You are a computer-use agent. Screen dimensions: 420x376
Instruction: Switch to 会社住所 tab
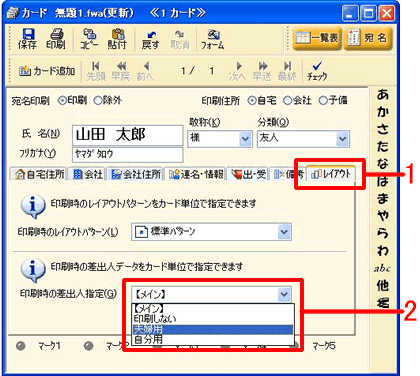(x=135, y=174)
